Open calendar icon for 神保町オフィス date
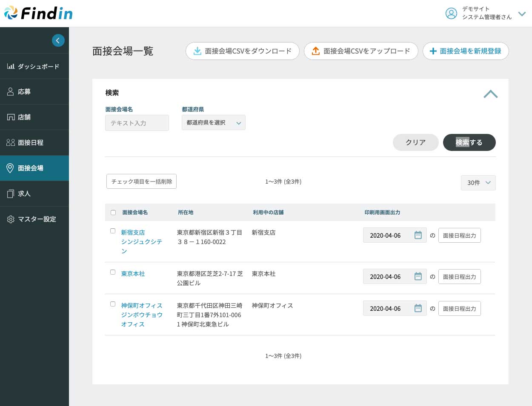This screenshot has width=532, height=406. coord(418,308)
